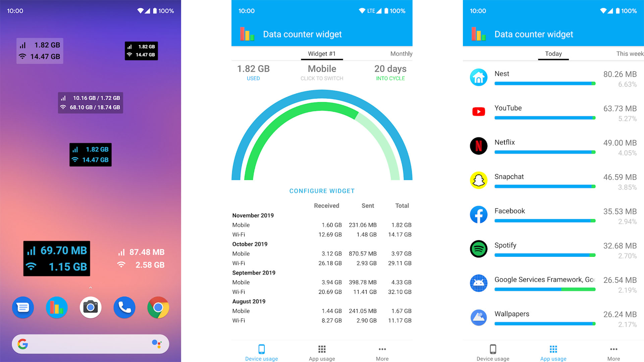
Task: Switch to Today tab in app usage
Action: [553, 54]
